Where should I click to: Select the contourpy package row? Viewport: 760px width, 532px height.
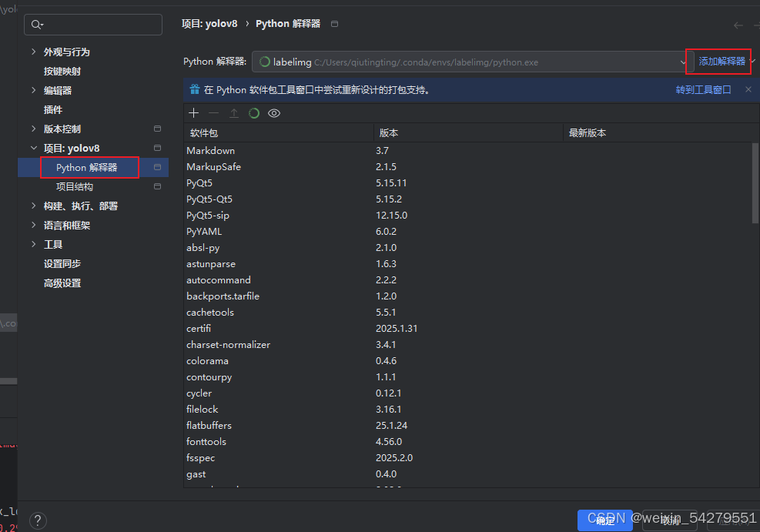467,377
